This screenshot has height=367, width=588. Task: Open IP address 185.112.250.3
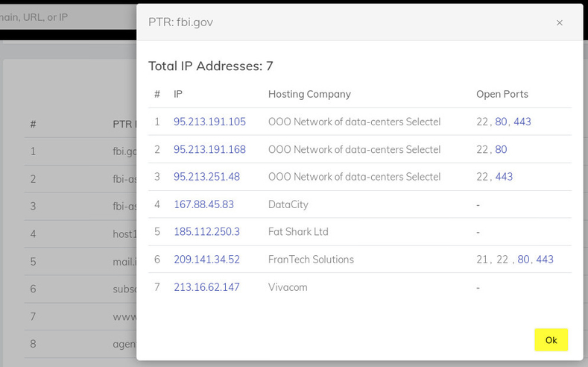click(x=206, y=232)
